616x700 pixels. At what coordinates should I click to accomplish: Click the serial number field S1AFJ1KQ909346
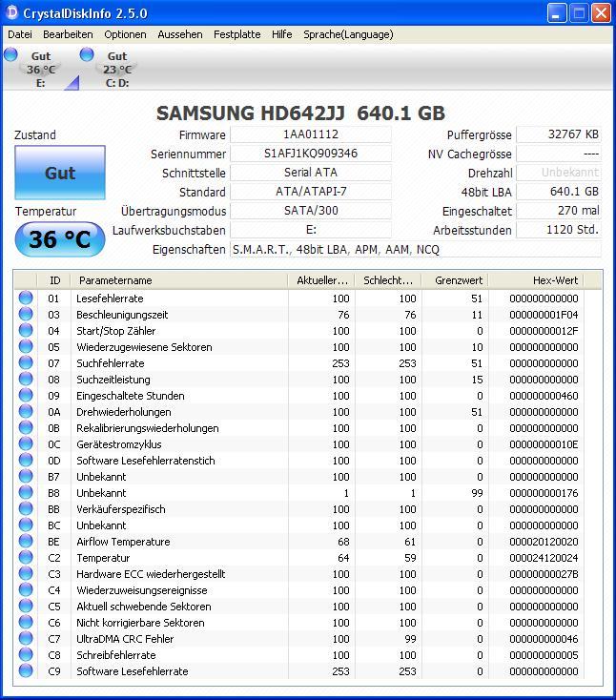point(311,154)
